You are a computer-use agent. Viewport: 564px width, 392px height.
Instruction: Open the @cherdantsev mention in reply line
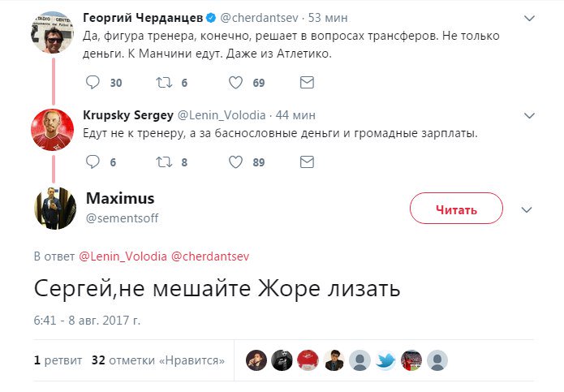click(210, 256)
